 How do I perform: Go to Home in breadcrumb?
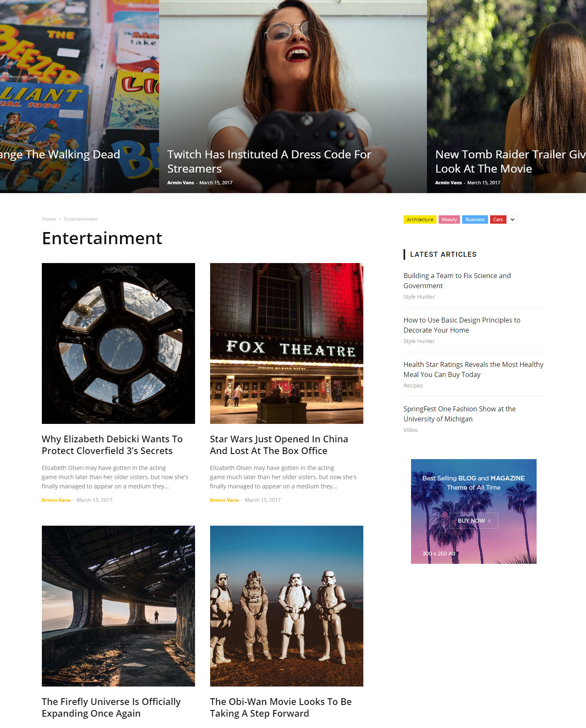click(49, 219)
